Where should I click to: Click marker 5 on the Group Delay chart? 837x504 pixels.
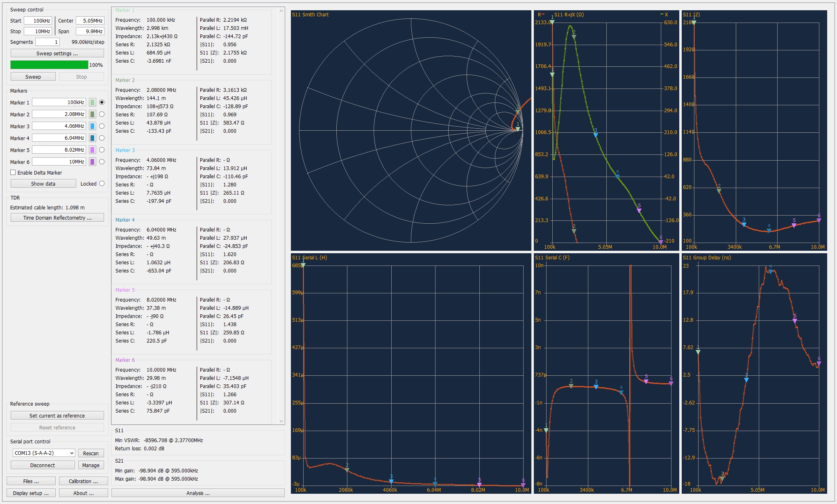point(795,321)
